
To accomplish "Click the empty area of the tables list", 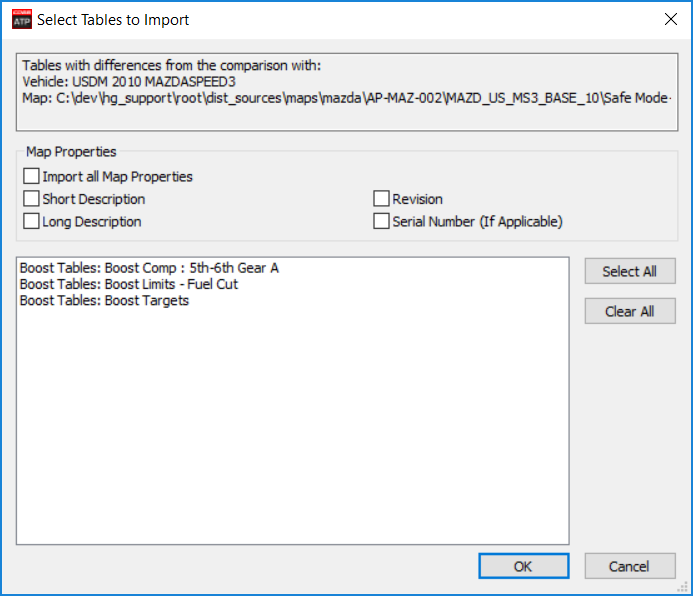I will (292, 430).
